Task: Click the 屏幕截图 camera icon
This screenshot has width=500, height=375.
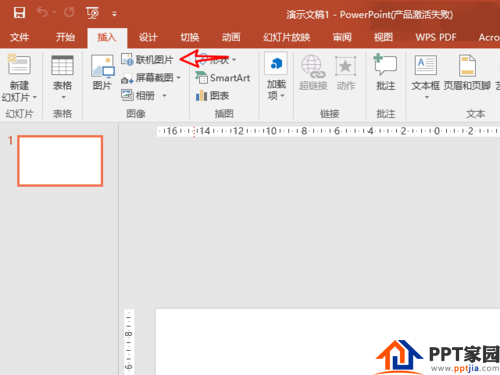Action: pos(127,79)
